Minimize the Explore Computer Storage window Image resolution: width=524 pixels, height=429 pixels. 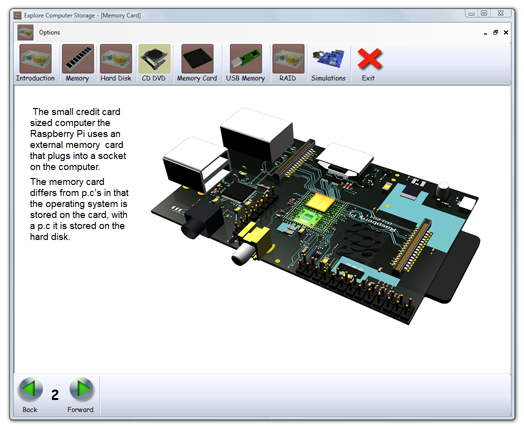tap(472, 14)
